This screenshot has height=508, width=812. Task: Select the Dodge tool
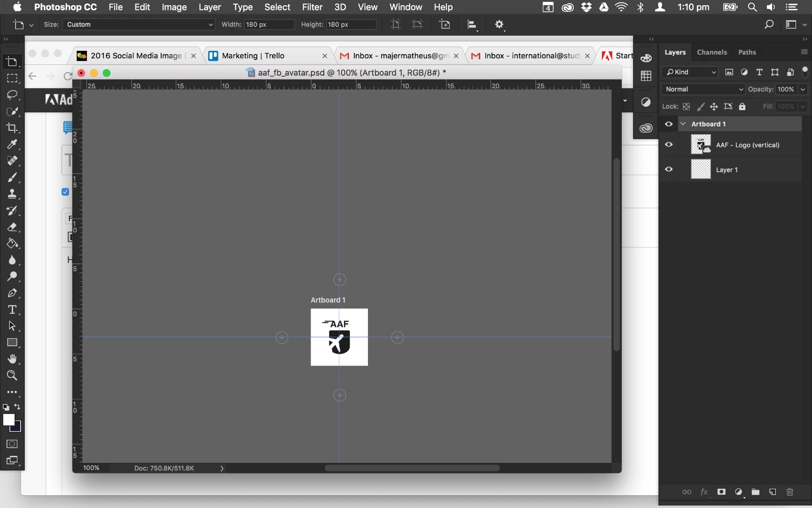coord(12,277)
